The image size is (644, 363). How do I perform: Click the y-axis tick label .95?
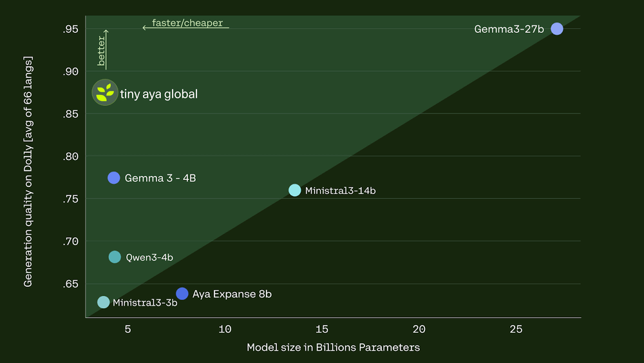coord(70,29)
